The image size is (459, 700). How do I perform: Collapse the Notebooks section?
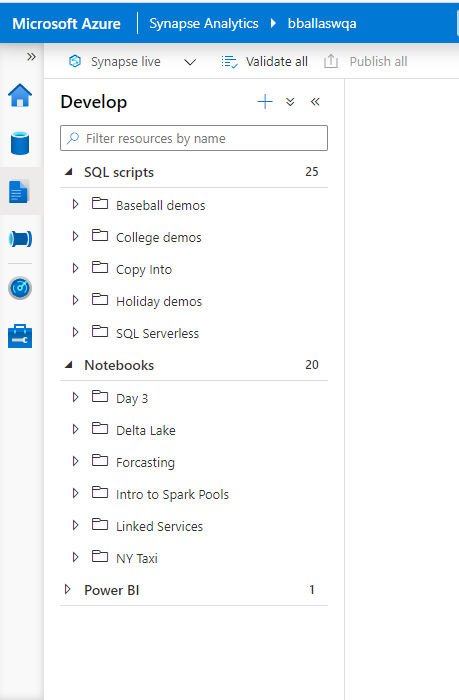pos(69,365)
